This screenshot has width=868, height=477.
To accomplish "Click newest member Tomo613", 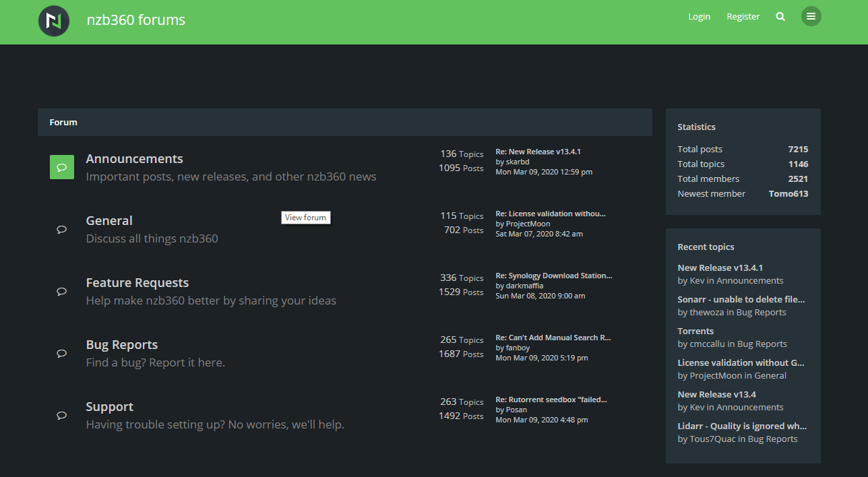I will 788,193.
